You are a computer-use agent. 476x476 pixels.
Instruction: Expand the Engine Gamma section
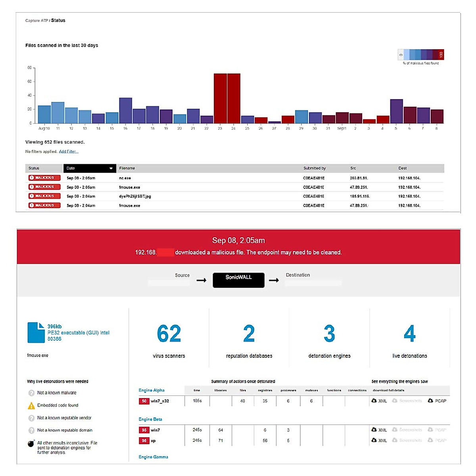154,457
